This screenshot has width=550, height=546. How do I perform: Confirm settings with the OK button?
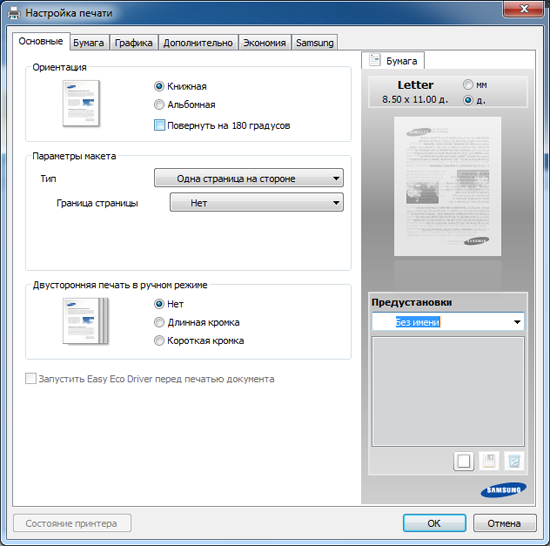point(434,523)
